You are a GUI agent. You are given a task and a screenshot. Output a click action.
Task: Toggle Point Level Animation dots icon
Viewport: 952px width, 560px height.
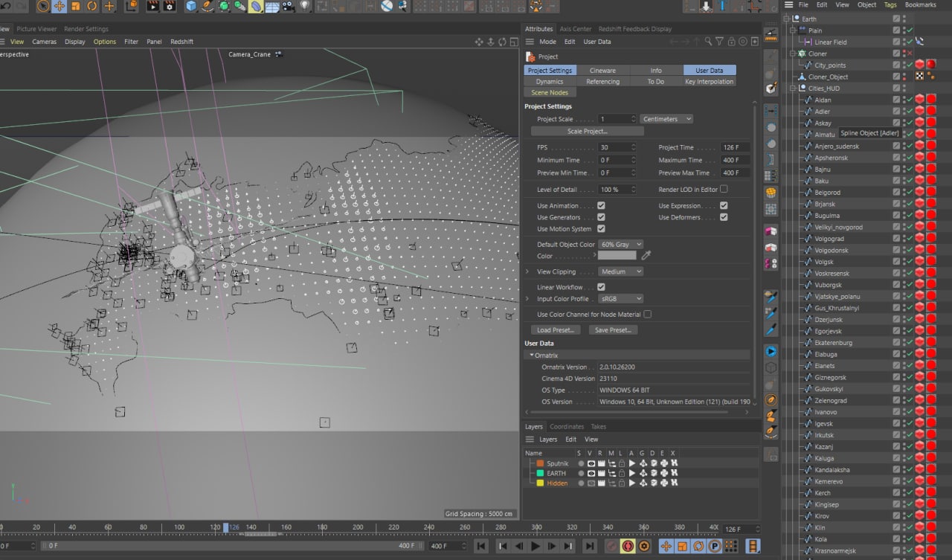pos(731,547)
